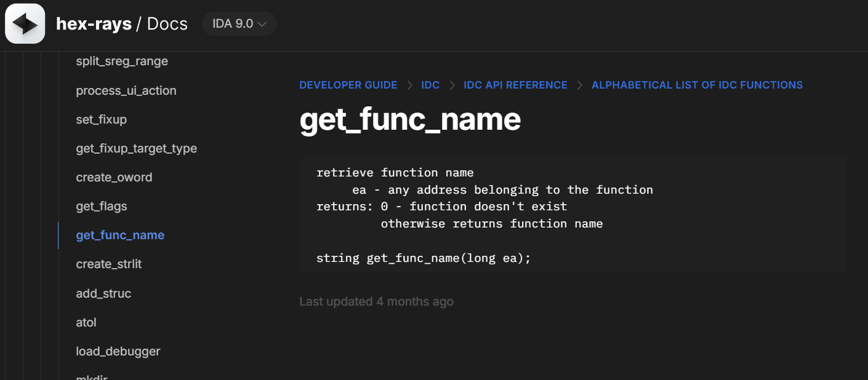Open the IDA 9.0 version dropdown
868x380 pixels.
239,24
